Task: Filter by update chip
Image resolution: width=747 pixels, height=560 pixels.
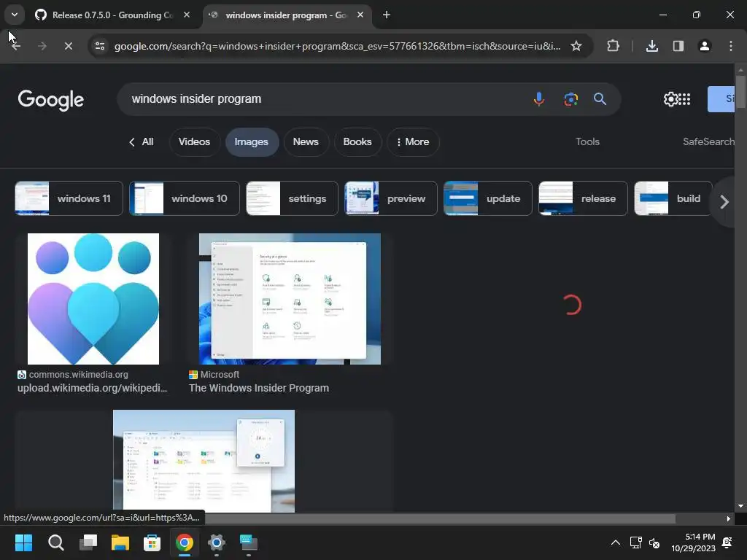Action: point(488,198)
